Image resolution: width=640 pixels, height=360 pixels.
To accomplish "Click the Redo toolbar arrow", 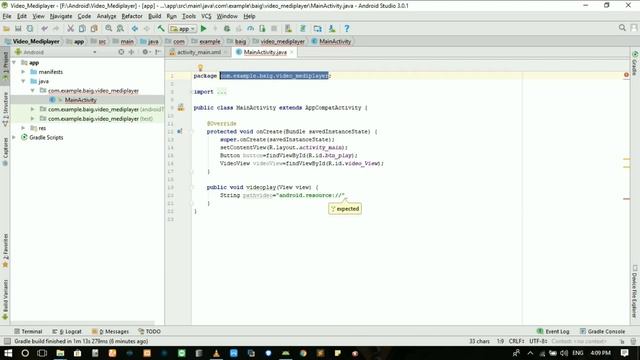I will 56,29.
